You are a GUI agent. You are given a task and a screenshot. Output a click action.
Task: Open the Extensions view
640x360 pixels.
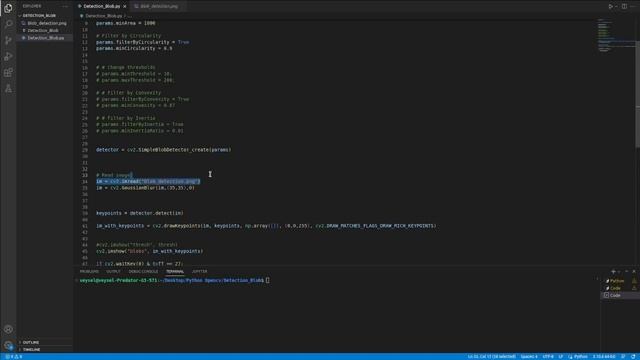8,73
